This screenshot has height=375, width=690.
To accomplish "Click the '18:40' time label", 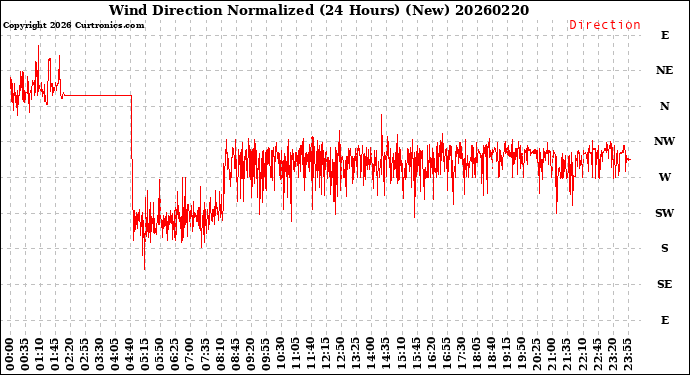I will [492, 355].
